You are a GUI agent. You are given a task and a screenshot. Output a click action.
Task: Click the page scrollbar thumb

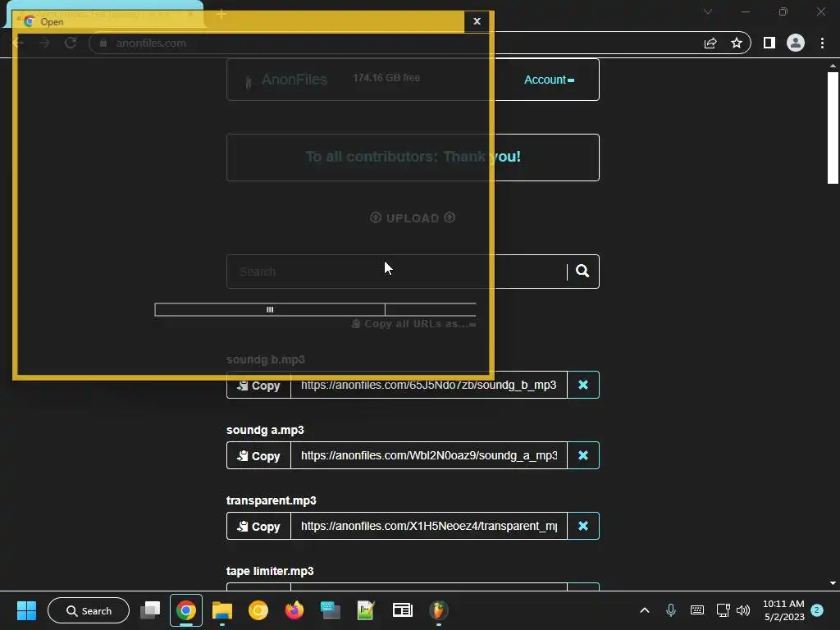pos(833,127)
